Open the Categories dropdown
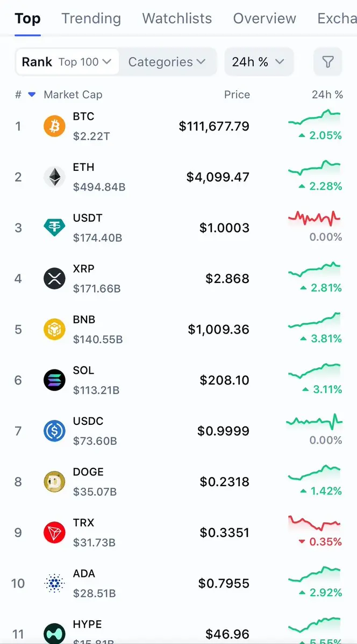 pyautogui.click(x=167, y=62)
